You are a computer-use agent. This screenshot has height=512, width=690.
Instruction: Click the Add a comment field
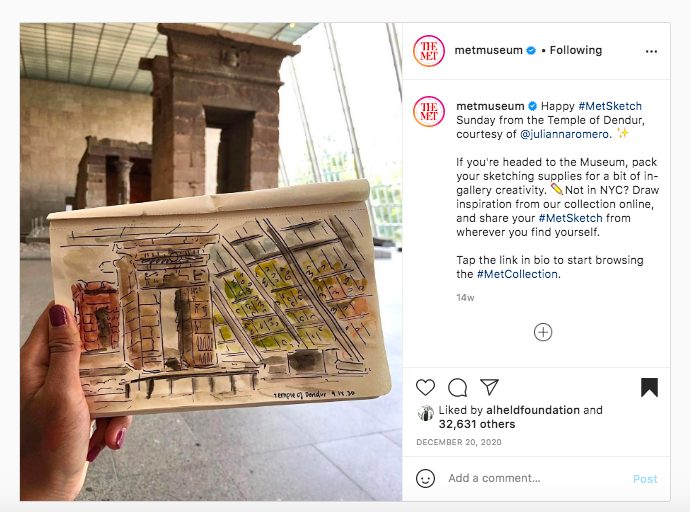(x=536, y=478)
